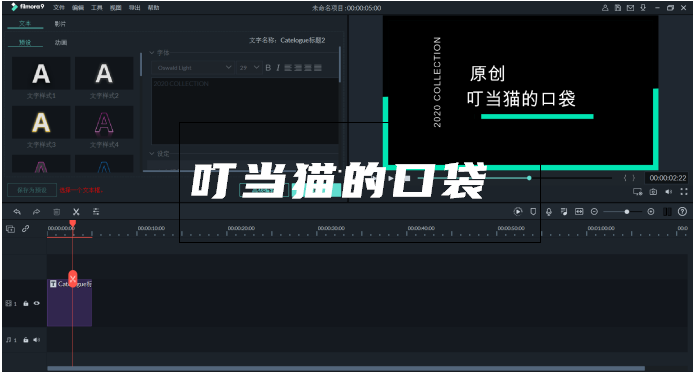
Task: Select the Catelogue title clip on the timeline
Action: 70,303
